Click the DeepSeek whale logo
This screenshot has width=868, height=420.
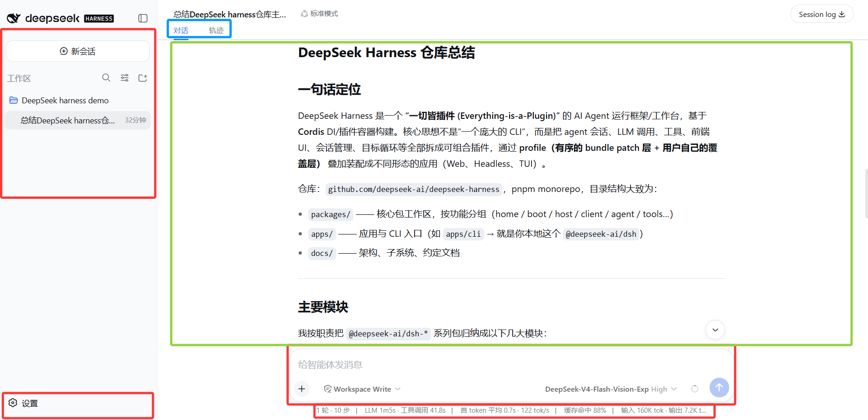(x=14, y=18)
